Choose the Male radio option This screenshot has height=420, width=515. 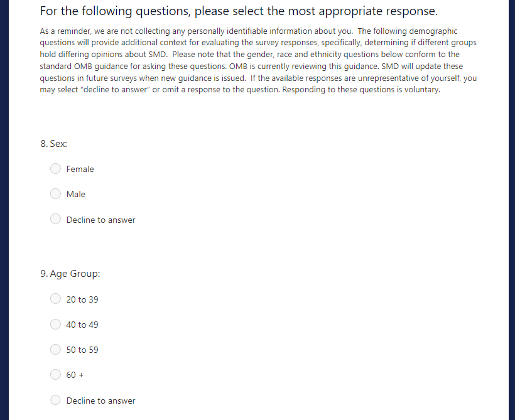point(56,193)
